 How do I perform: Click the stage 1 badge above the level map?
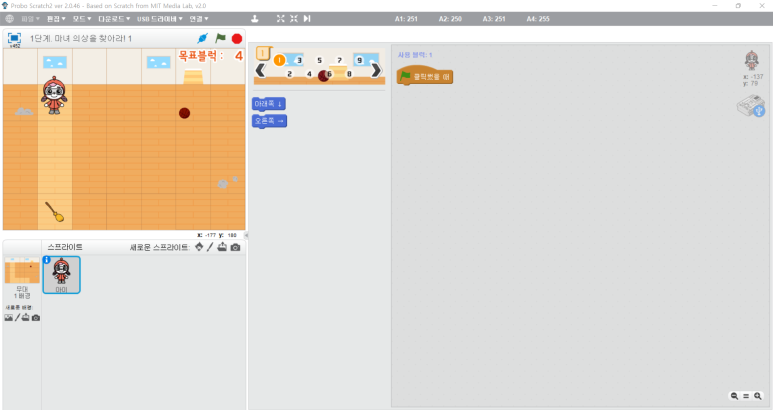pyautogui.click(x=263, y=53)
